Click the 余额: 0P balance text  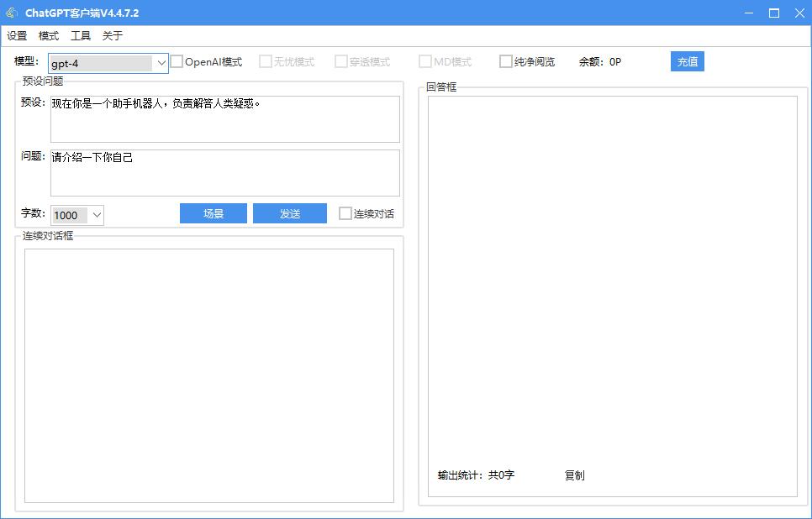click(x=599, y=61)
